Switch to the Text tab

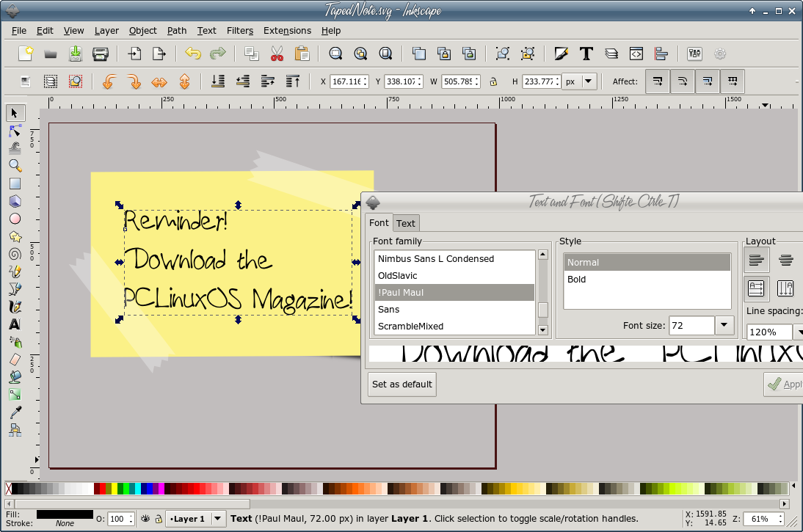[x=406, y=223]
